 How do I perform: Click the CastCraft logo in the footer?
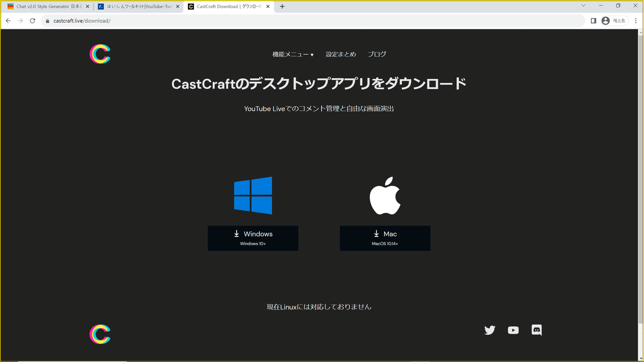[100, 334]
